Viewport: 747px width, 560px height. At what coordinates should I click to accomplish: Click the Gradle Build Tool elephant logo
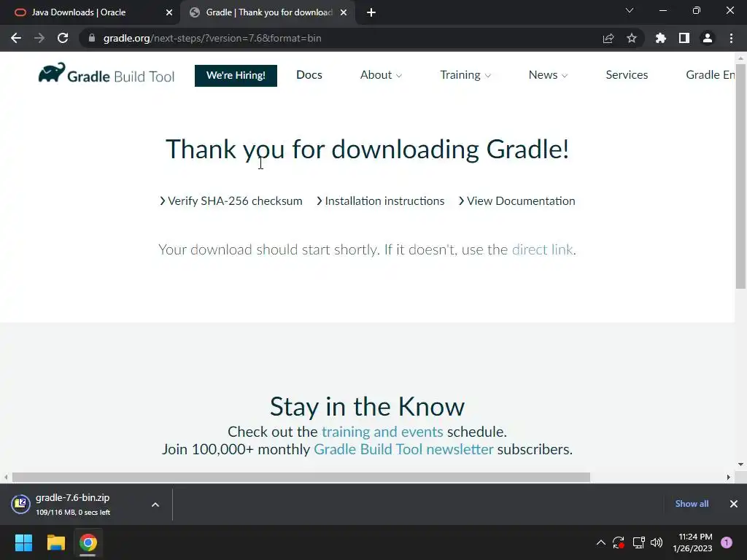[107, 74]
